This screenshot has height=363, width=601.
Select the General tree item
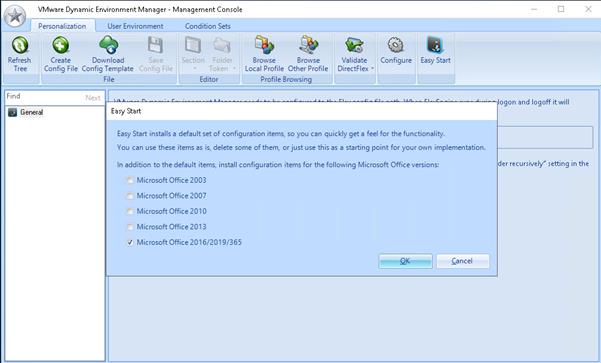[x=31, y=112]
